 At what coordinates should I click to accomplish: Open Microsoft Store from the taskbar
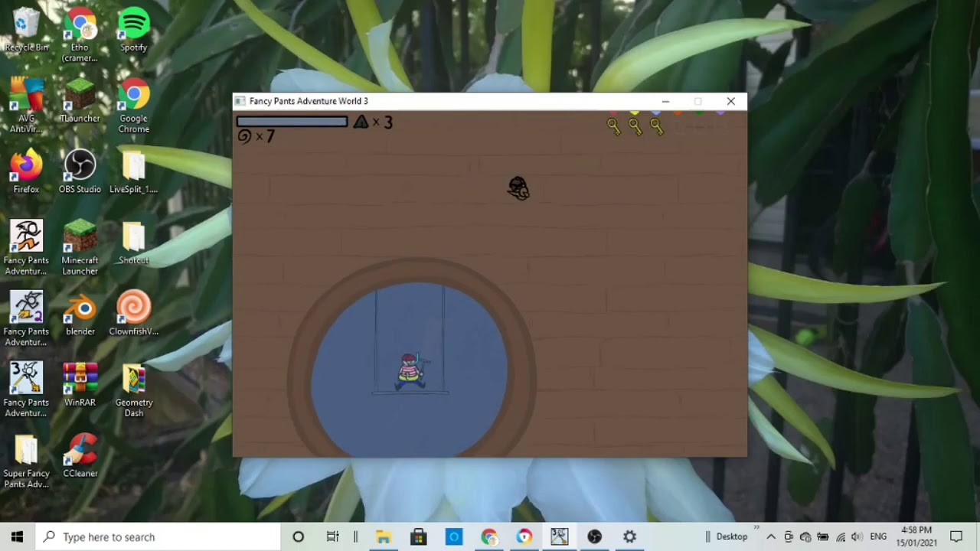[x=418, y=536]
